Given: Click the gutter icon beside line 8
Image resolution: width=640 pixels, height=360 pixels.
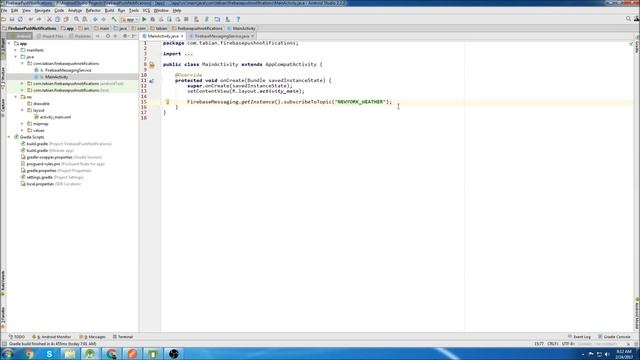Looking at the screenshot, I should point(151,64).
